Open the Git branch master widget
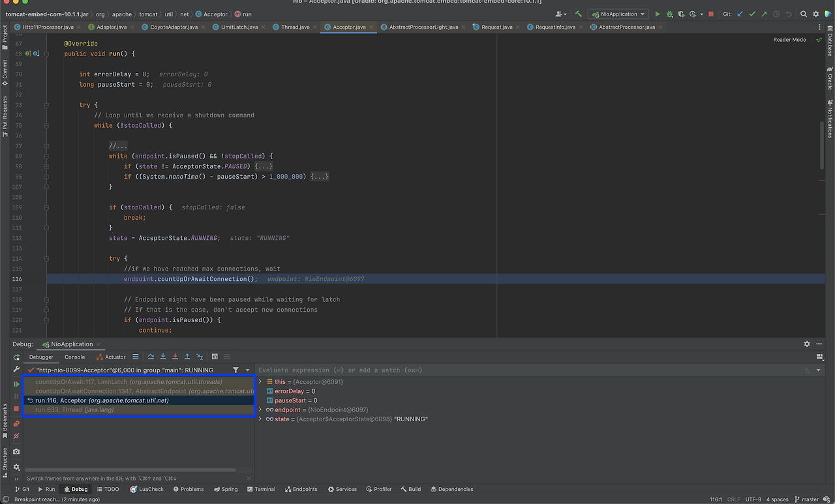The width and height of the screenshot is (835, 504). pos(806,499)
